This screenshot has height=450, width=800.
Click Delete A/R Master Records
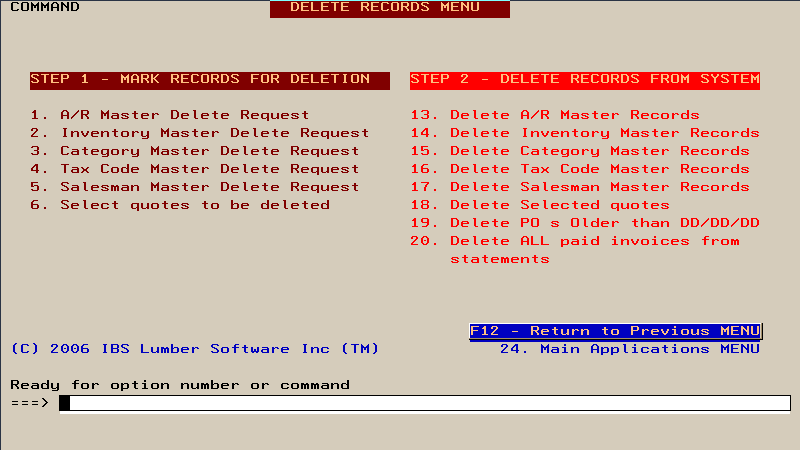555,115
